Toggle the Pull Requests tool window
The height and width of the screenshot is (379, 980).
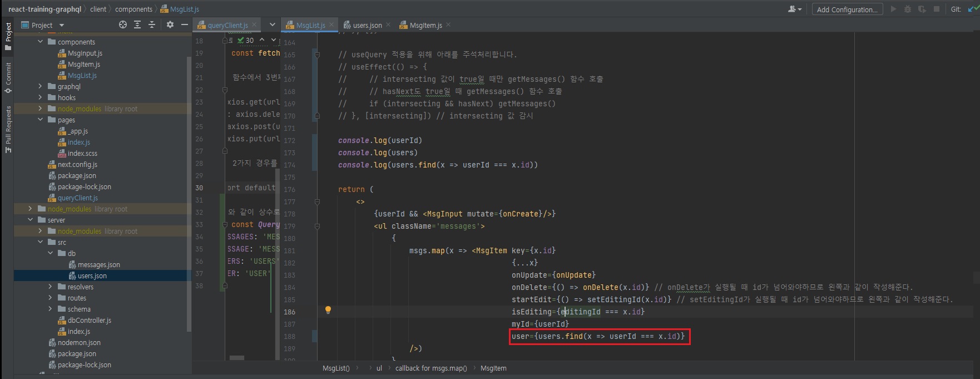click(8, 129)
